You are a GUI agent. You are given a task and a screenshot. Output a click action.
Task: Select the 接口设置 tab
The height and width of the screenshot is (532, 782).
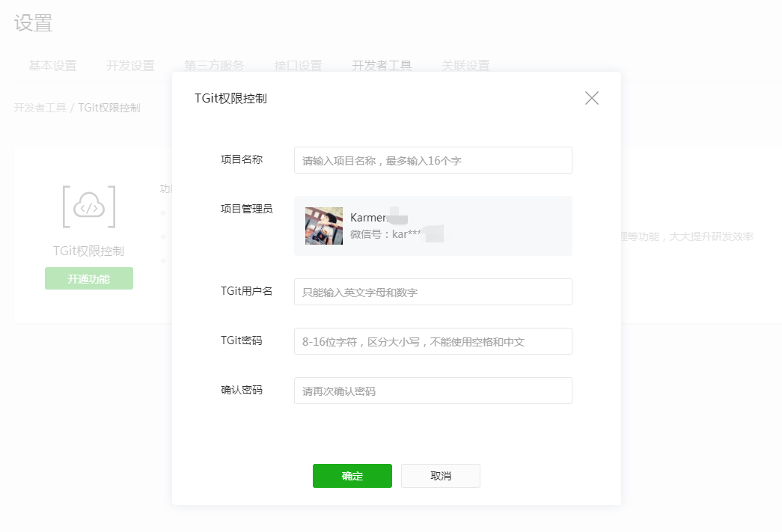pos(298,66)
